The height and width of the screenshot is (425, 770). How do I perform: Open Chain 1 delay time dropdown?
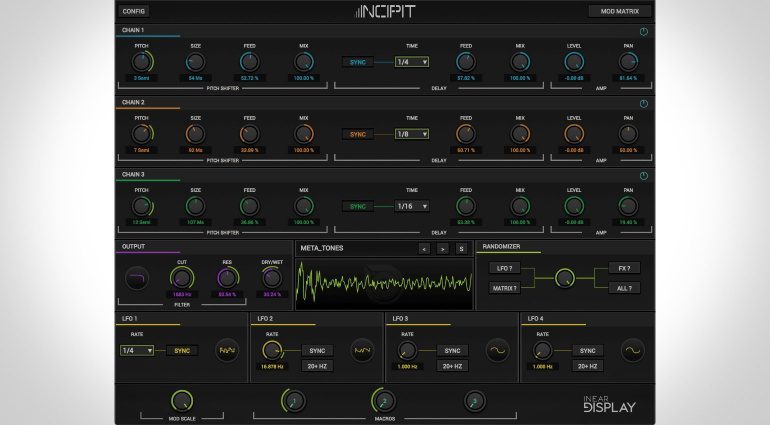(411, 62)
